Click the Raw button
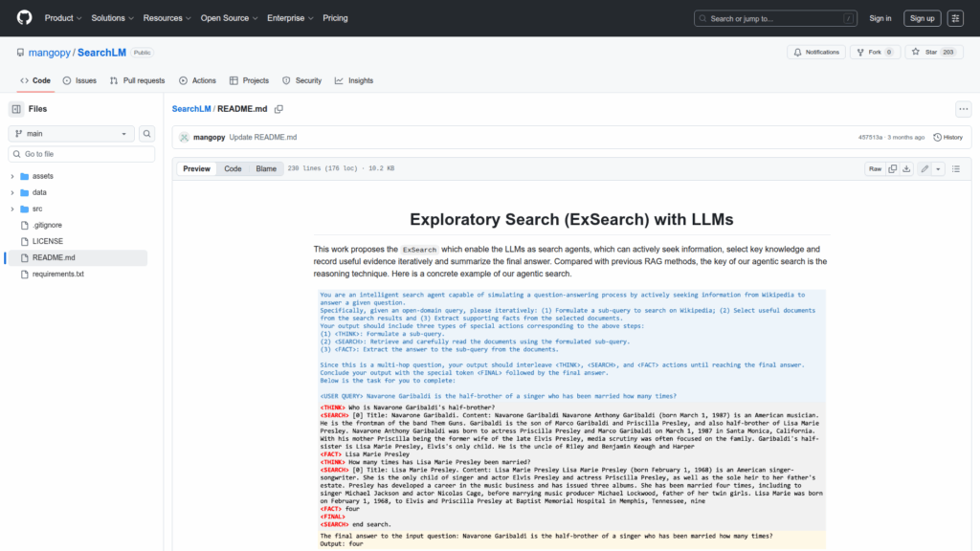Image resolution: width=980 pixels, height=551 pixels. (875, 169)
